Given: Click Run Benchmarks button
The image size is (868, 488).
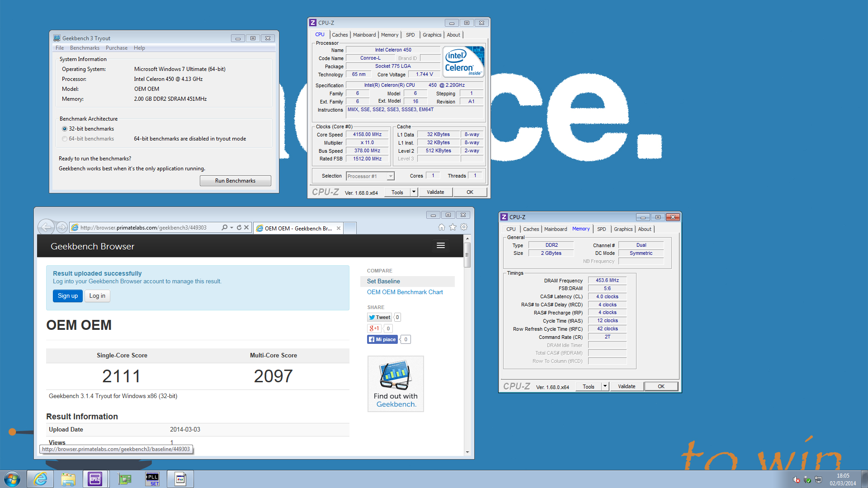Looking at the screenshot, I should [x=235, y=181].
